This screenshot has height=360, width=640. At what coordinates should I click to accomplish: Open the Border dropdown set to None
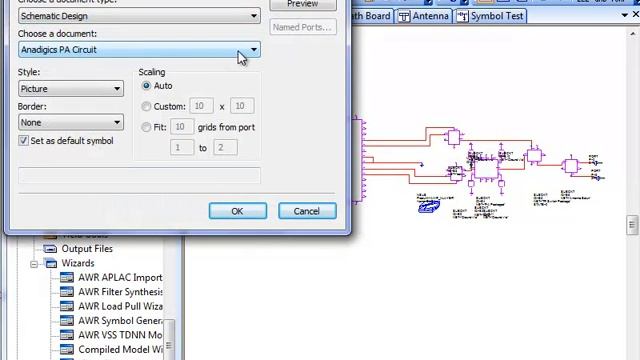[71, 122]
